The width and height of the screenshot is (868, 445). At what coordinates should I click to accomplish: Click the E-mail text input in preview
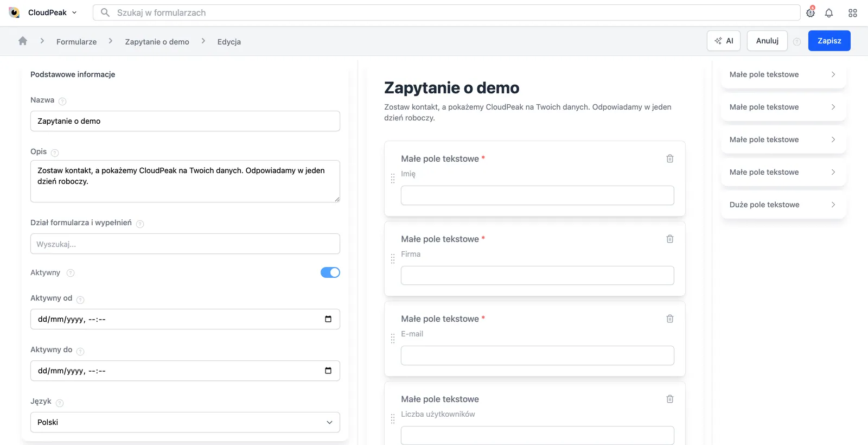[x=538, y=355]
